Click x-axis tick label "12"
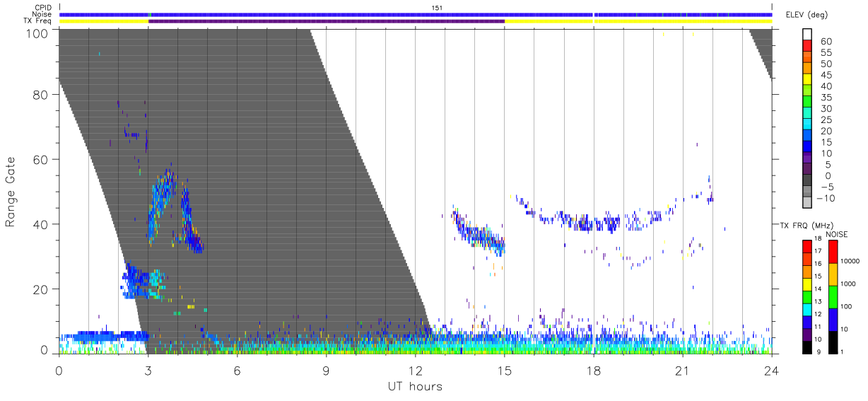The image size is (868, 401). [415, 371]
